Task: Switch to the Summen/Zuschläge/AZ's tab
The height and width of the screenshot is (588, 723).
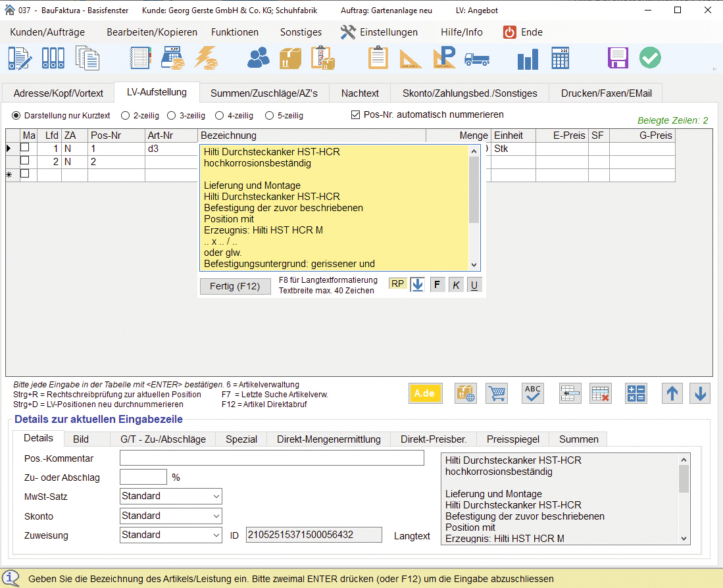Action: point(264,93)
